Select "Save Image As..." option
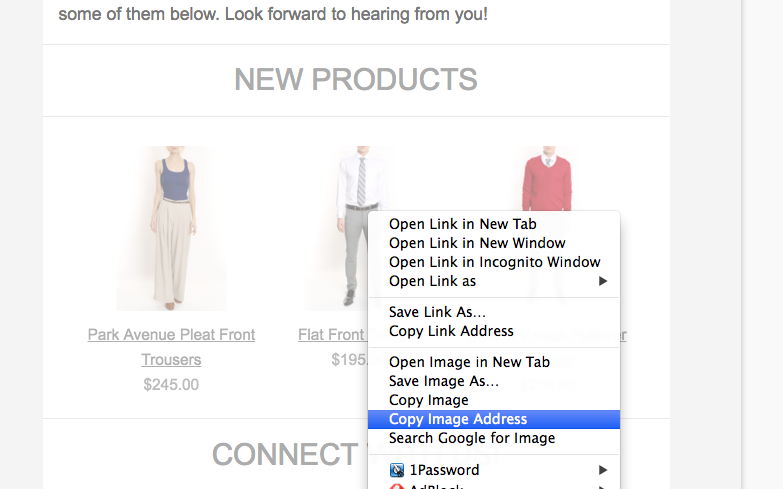The width and height of the screenshot is (783, 489). (x=443, y=381)
